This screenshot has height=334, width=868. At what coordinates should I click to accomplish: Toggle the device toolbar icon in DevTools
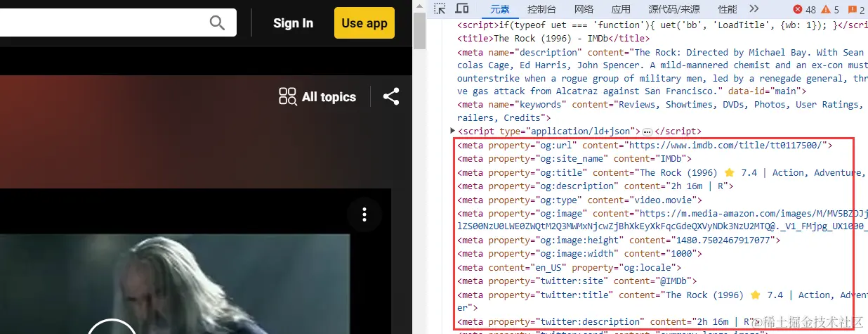point(462,9)
